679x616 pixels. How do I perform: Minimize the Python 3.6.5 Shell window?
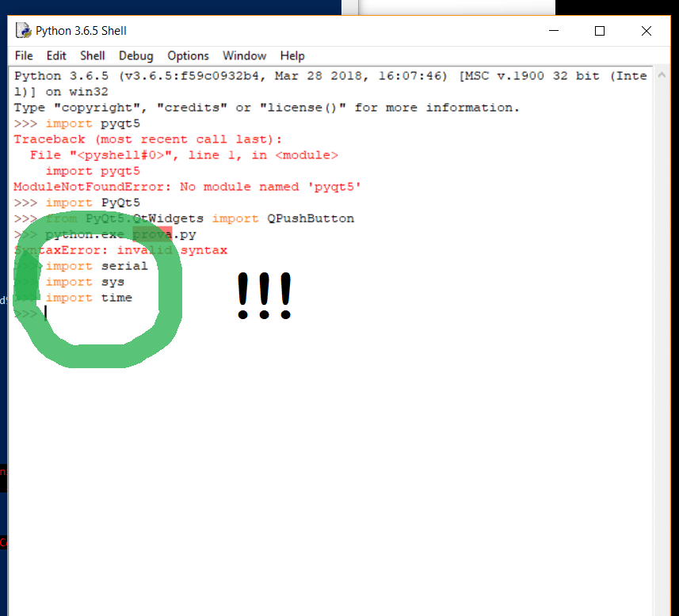[553, 31]
